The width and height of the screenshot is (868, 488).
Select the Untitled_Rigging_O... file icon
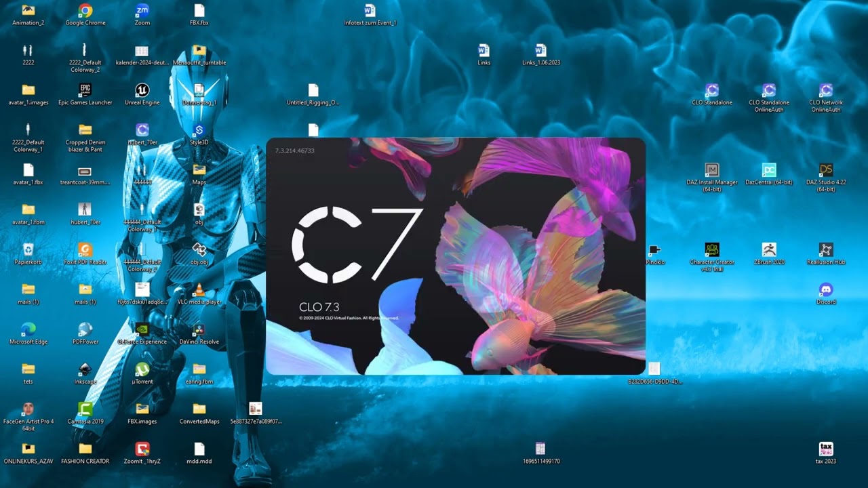(313, 90)
